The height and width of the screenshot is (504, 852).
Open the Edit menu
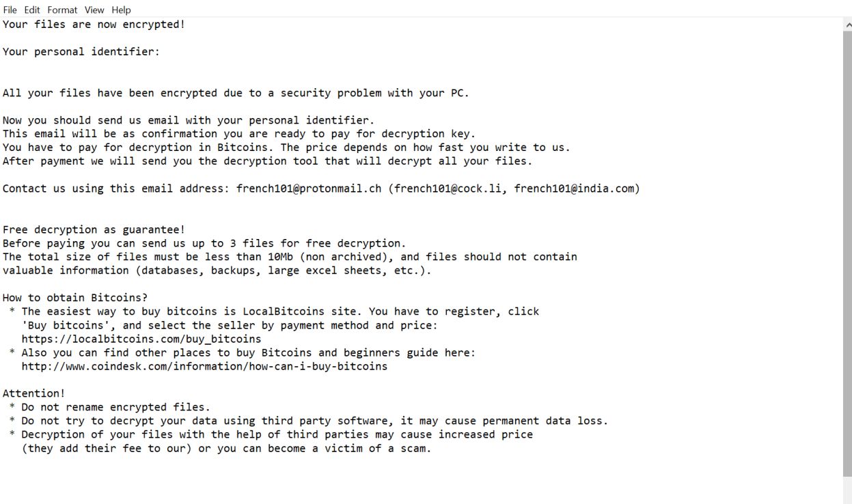[x=32, y=10]
